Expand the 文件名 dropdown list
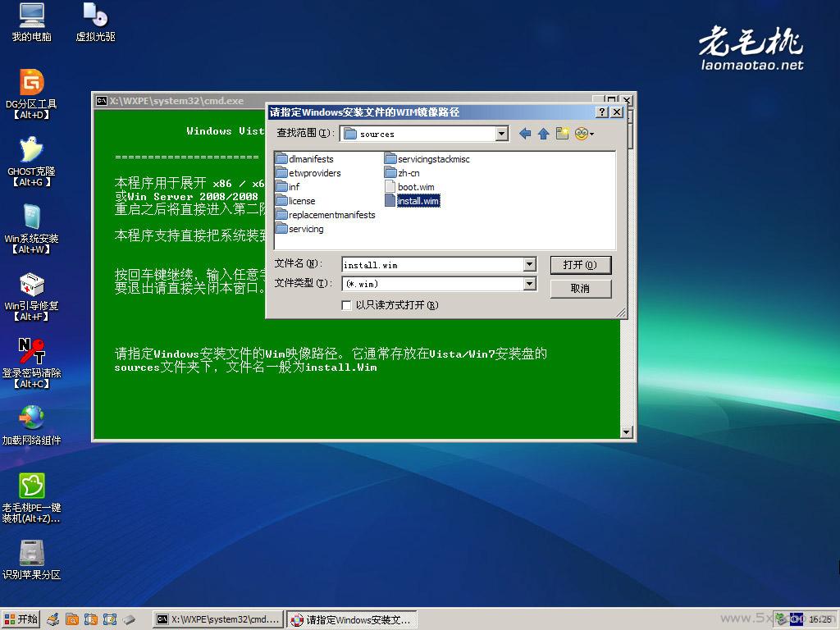 point(529,264)
